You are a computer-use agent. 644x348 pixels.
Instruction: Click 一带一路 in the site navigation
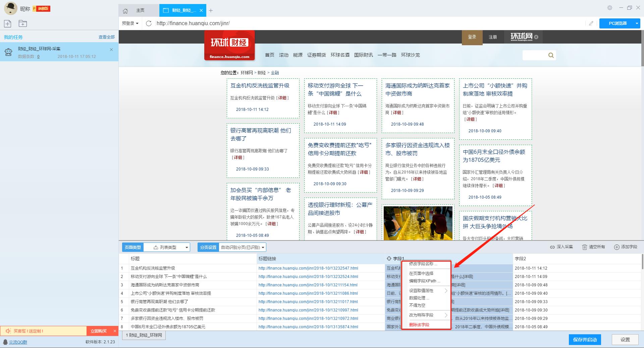(x=387, y=55)
